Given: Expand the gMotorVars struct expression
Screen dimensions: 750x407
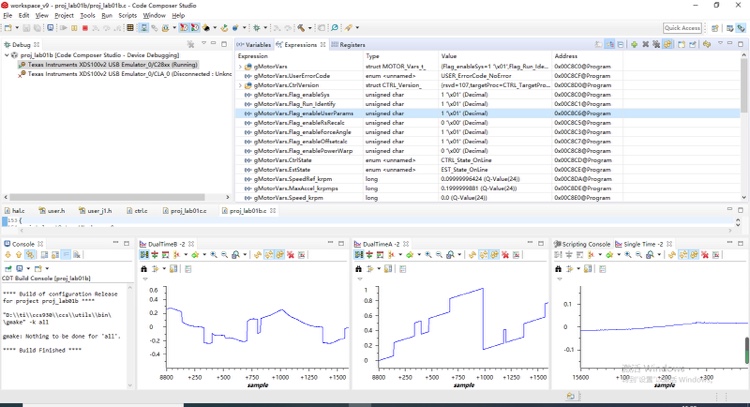Looking at the screenshot, I should coord(241,66).
